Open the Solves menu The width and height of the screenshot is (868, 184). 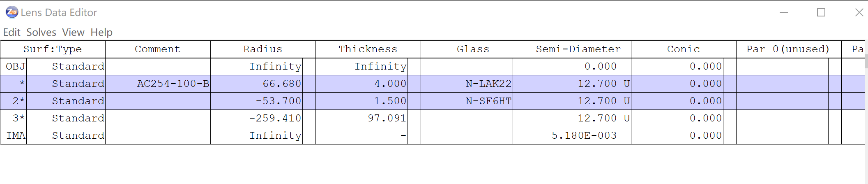point(41,32)
